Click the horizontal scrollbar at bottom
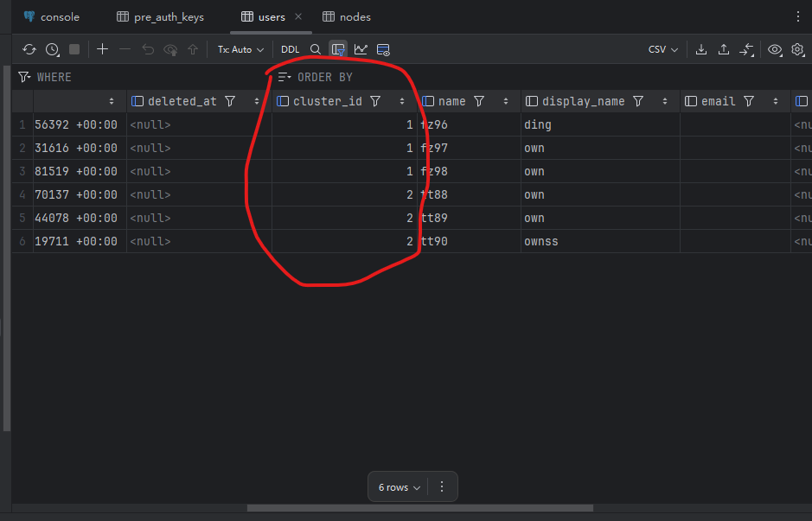Viewport: 812px width, 521px height. (419, 508)
